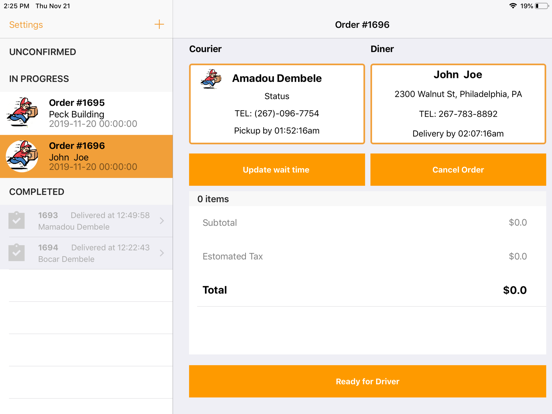Click 'Bocar Dembele' in completed list

[66, 259]
